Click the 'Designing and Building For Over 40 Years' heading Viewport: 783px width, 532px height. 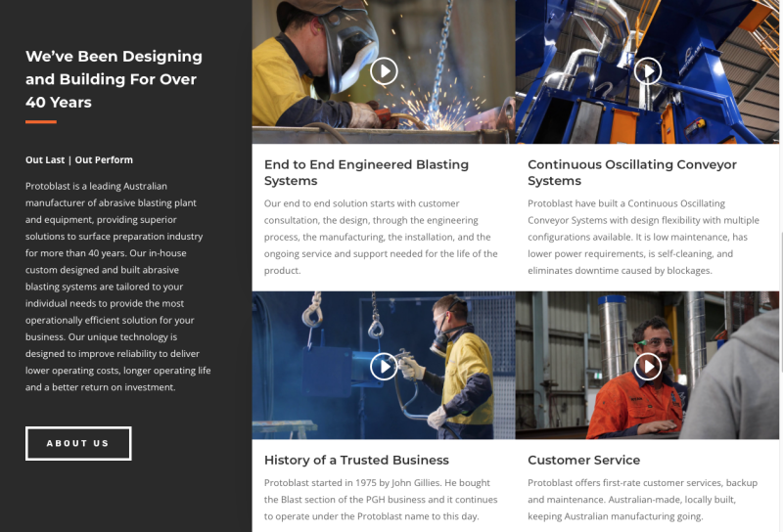114,79
